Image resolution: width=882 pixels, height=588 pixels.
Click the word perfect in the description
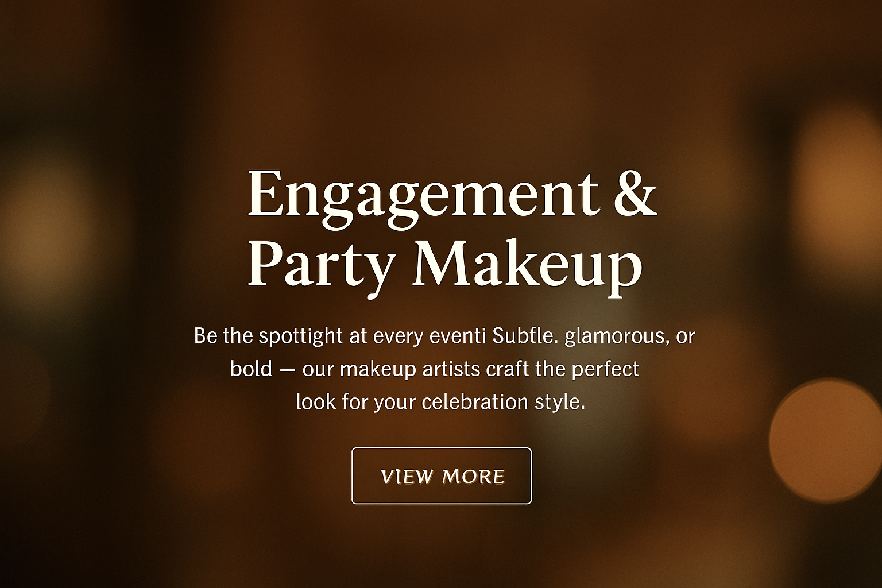605,369
